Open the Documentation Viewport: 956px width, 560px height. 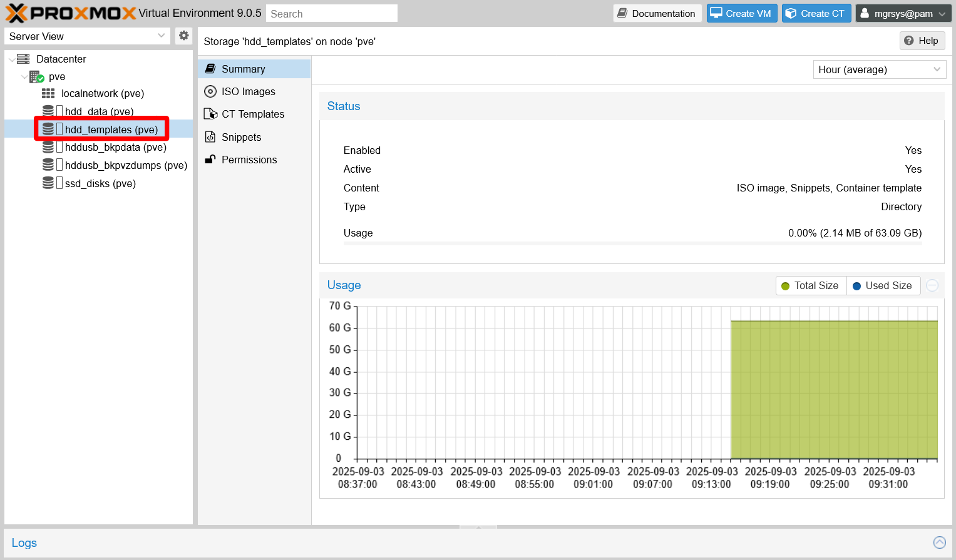(x=657, y=13)
